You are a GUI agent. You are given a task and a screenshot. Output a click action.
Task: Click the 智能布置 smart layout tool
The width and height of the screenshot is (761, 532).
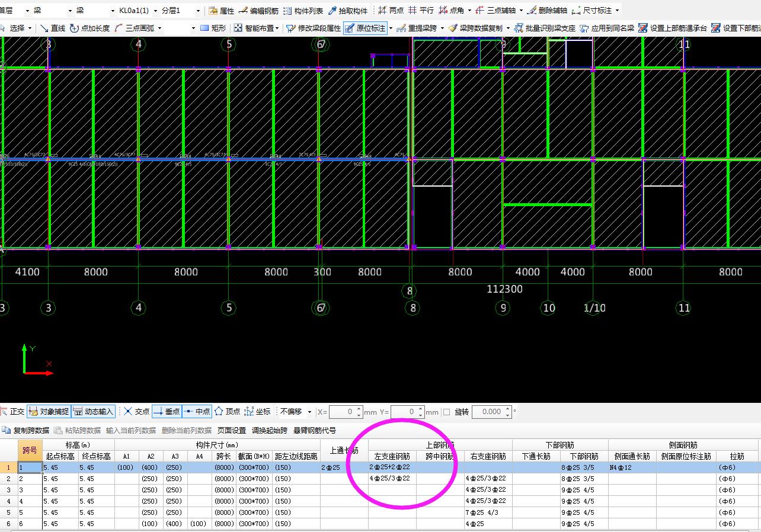click(x=253, y=28)
